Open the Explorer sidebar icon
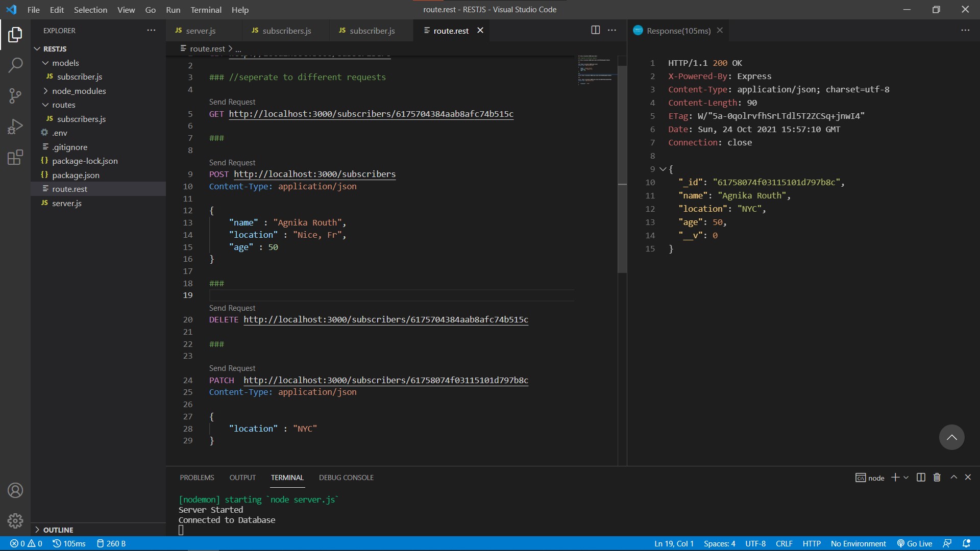 click(x=15, y=35)
